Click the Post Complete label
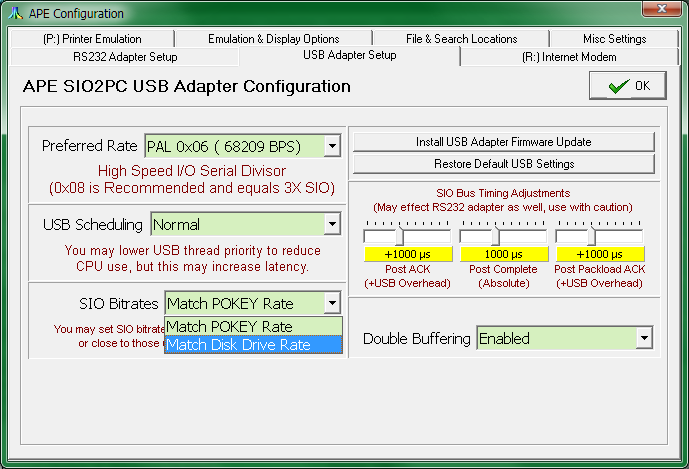689x469 pixels. pyautogui.click(x=504, y=269)
